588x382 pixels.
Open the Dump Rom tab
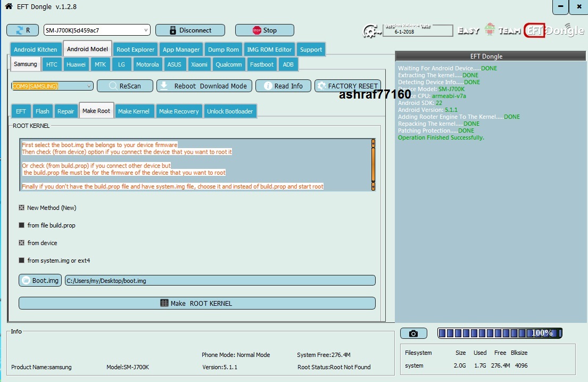(223, 49)
